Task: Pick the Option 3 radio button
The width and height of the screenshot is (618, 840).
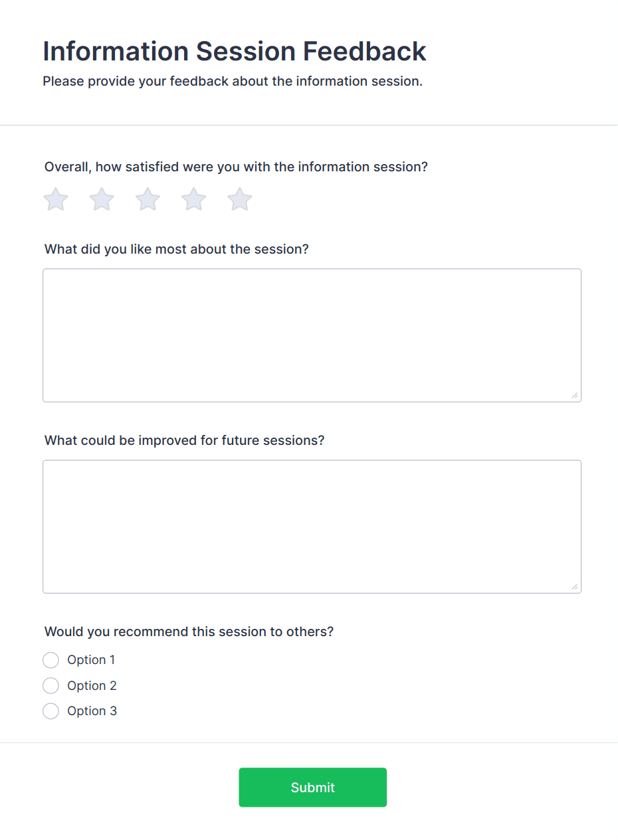Action: (x=51, y=711)
